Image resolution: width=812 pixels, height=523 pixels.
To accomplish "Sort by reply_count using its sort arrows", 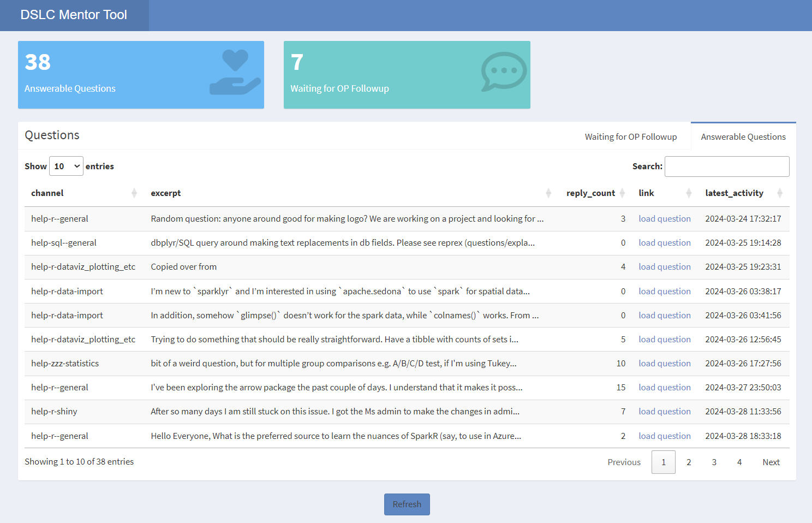I will point(622,193).
